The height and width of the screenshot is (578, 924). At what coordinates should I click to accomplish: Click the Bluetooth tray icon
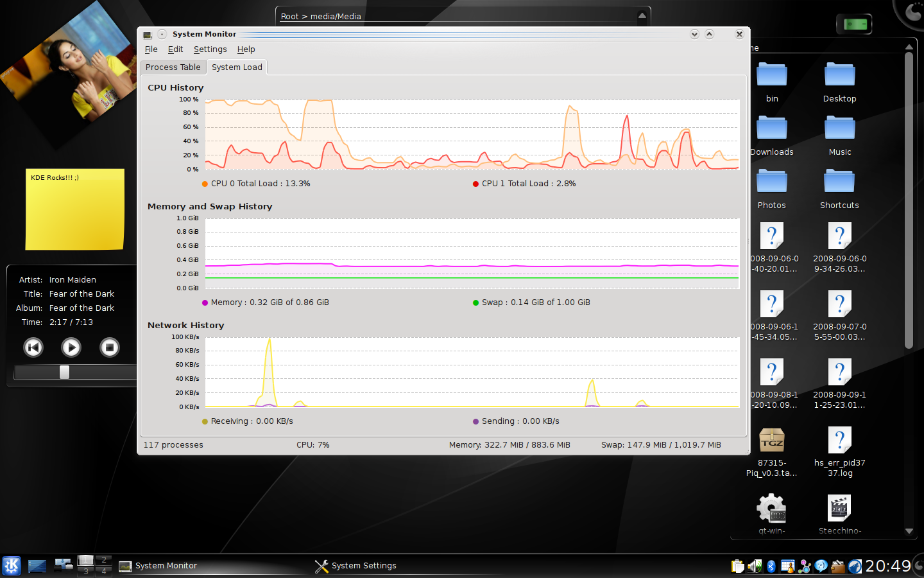click(x=771, y=566)
